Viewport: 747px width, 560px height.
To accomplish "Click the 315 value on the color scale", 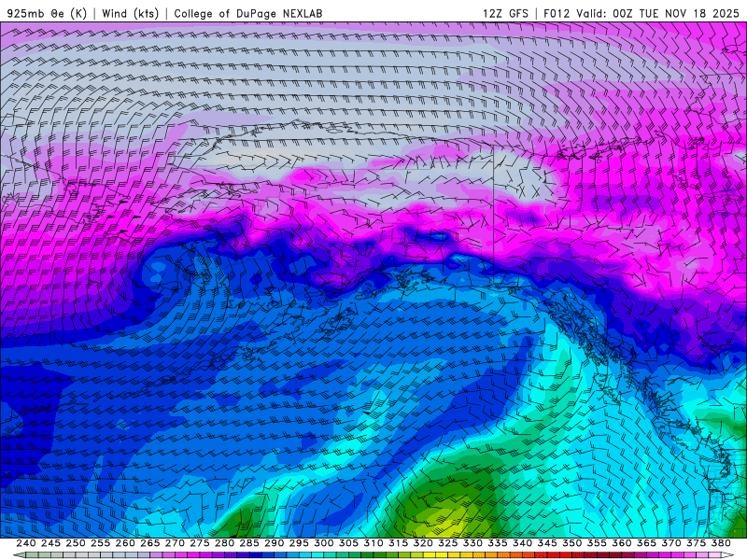I will click(x=399, y=543).
